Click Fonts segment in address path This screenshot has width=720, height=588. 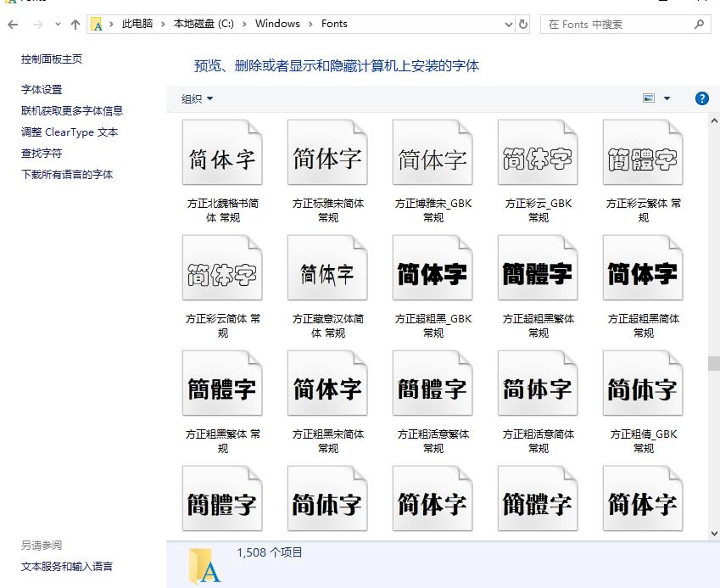[334, 24]
